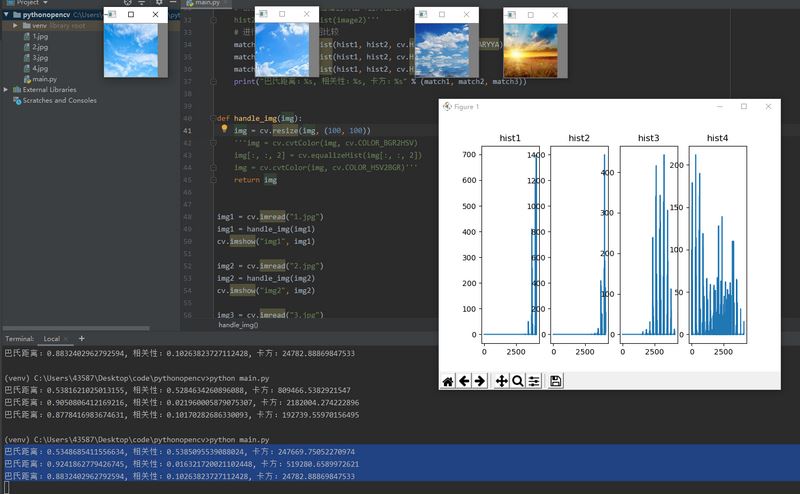The width and height of the screenshot is (800, 494).
Task: Open 1.jpg in the project tree
Action: click(40, 36)
